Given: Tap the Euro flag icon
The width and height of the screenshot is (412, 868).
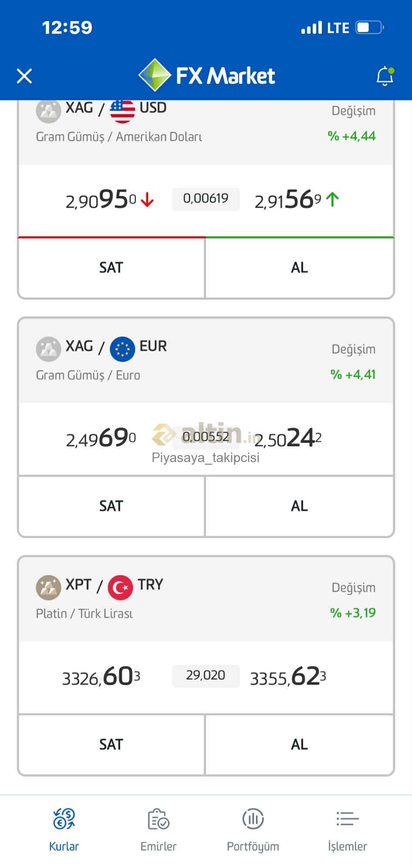Looking at the screenshot, I should point(122,349).
